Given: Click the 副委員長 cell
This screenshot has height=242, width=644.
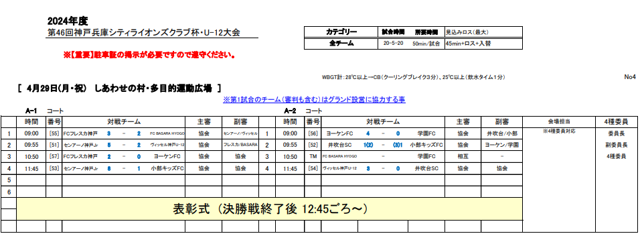Looking at the screenshot, I should 617,145.
